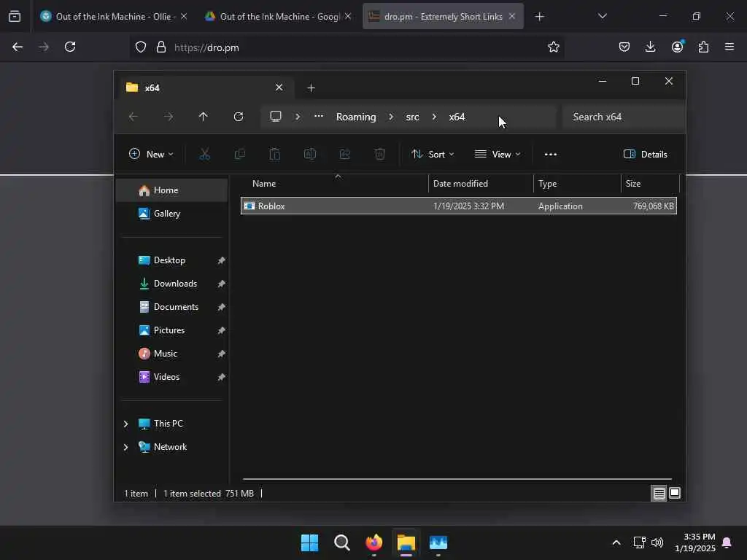The height and width of the screenshot is (560, 747).
Task: Sort by the Date modified column header
Action: tap(481, 183)
